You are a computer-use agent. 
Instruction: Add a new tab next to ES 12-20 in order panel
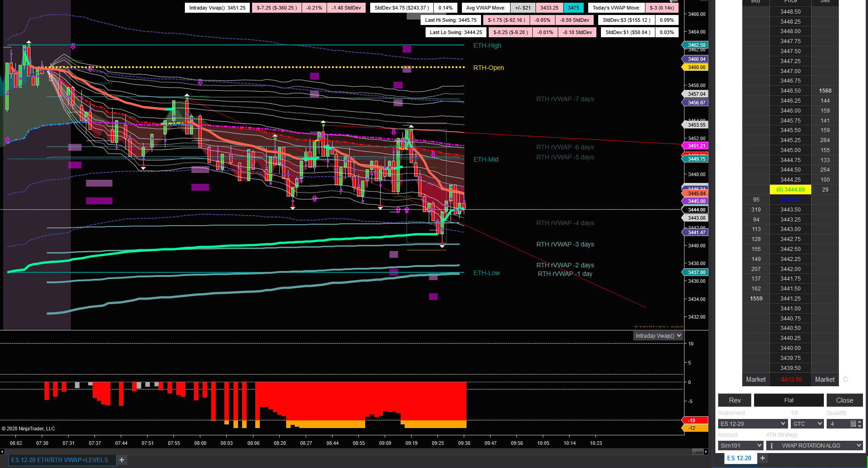point(763,458)
